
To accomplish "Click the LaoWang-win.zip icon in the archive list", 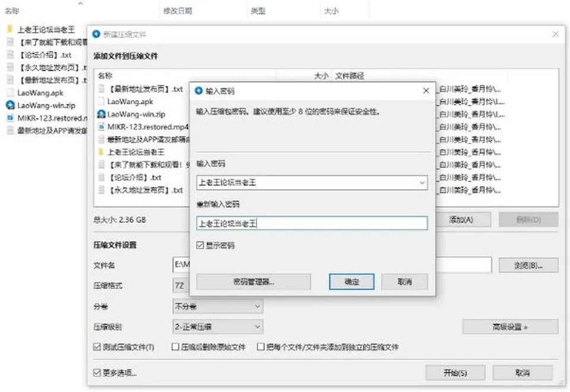I will pyautogui.click(x=101, y=114).
